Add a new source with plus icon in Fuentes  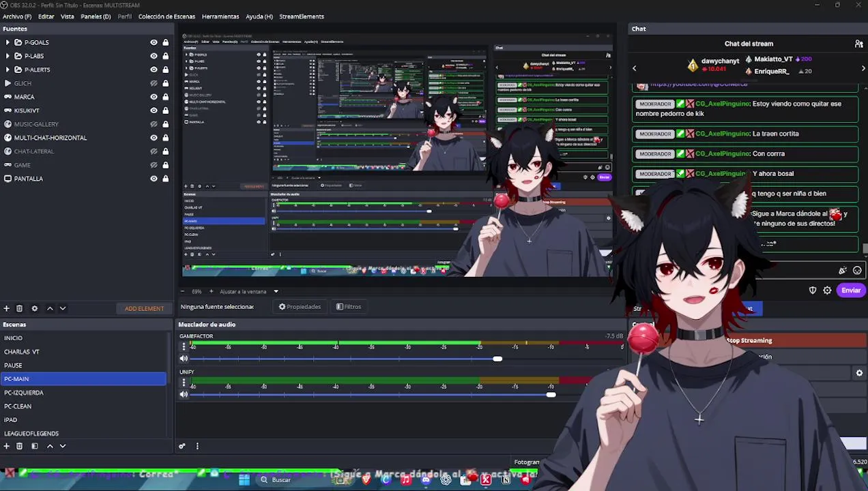6,308
